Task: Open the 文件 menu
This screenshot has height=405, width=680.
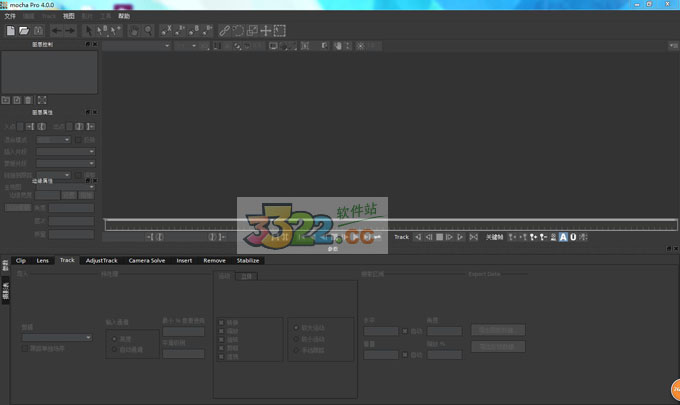Action: (10, 17)
